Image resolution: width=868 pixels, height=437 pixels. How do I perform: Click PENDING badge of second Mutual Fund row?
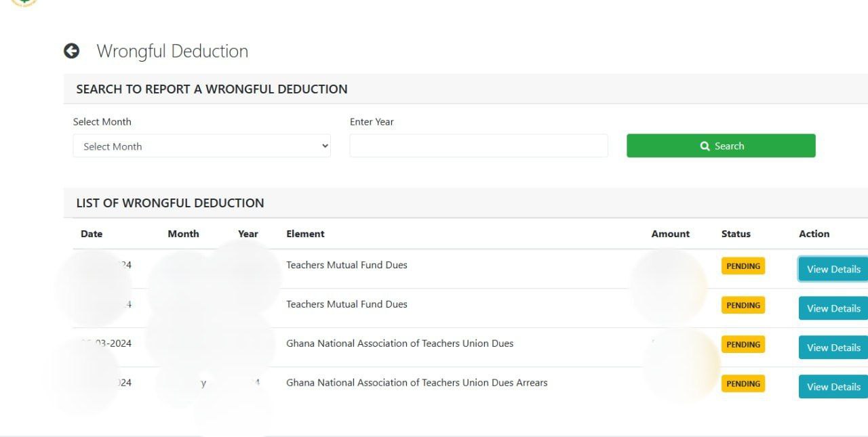(743, 305)
